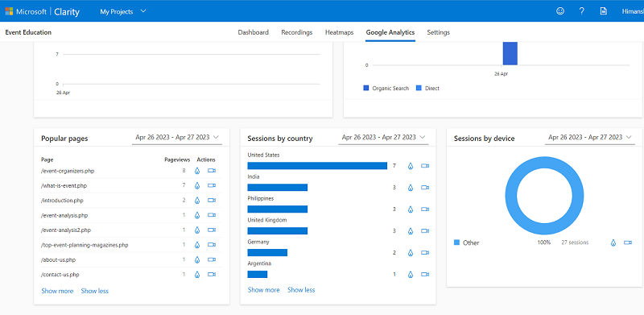The image size is (644, 315).
Task: View recordings for Argentina sessions
Action: 425,274
